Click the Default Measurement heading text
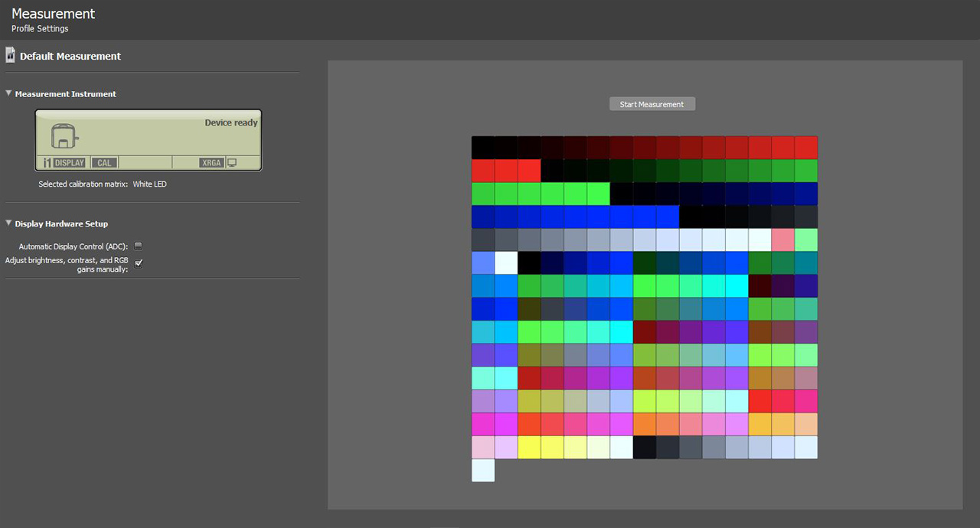This screenshot has width=980, height=528. coord(70,56)
